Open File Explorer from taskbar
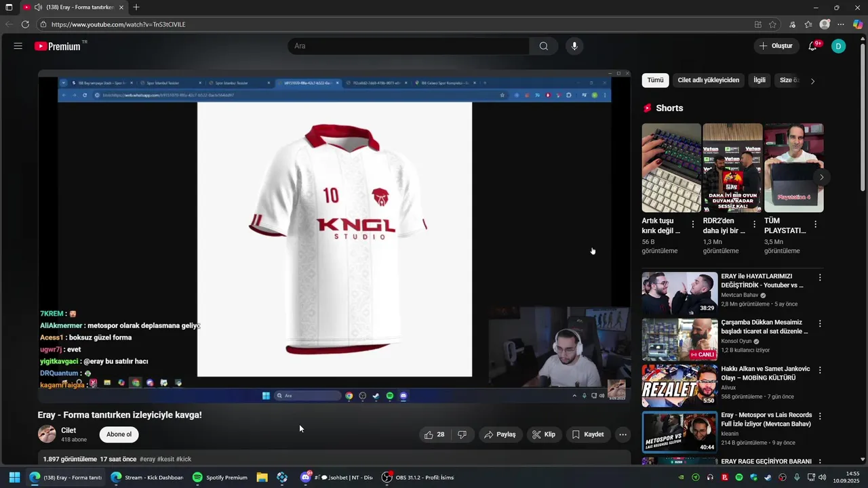Viewport: 868px width, 488px height. coord(262,477)
